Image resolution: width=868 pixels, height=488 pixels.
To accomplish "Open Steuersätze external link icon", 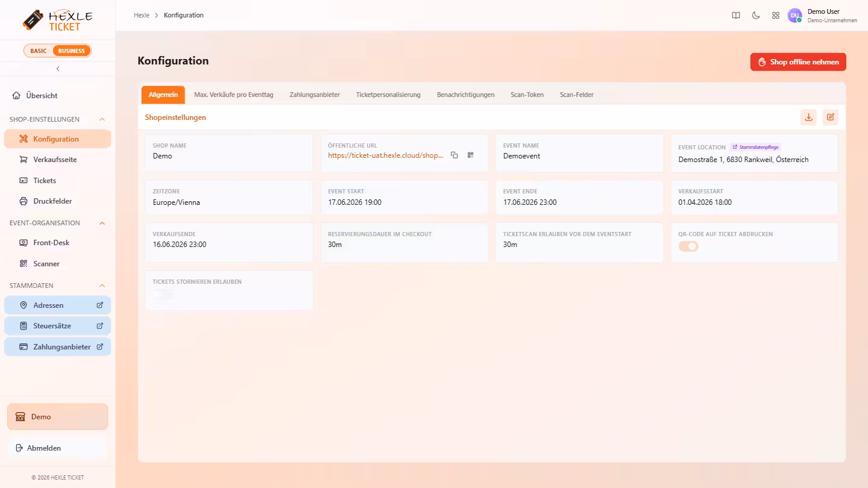I will pos(100,326).
